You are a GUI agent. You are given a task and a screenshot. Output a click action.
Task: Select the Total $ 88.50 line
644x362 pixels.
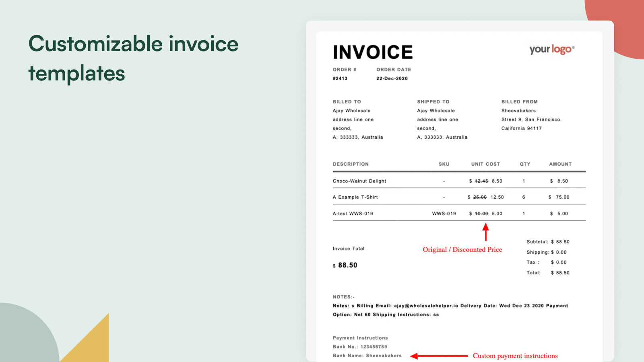coord(548,273)
